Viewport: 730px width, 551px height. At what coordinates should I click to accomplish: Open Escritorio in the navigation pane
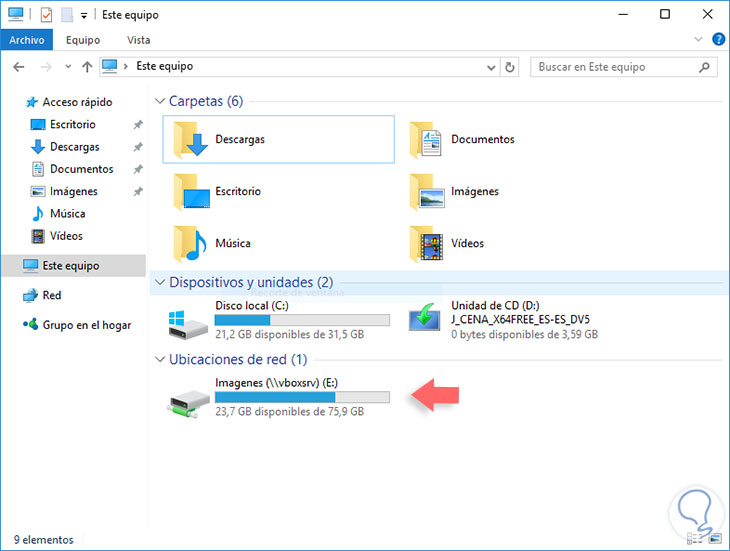(73, 124)
